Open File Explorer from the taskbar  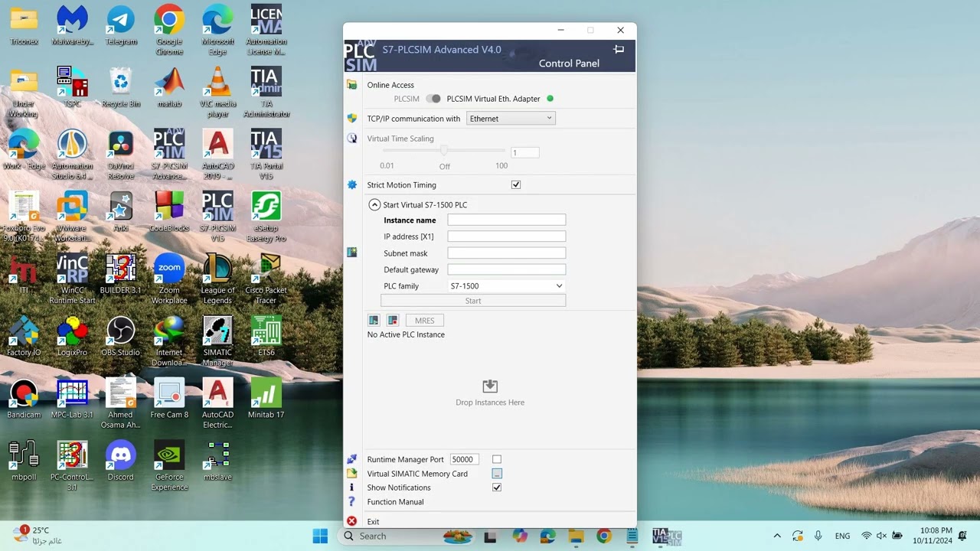[x=575, y=536]
